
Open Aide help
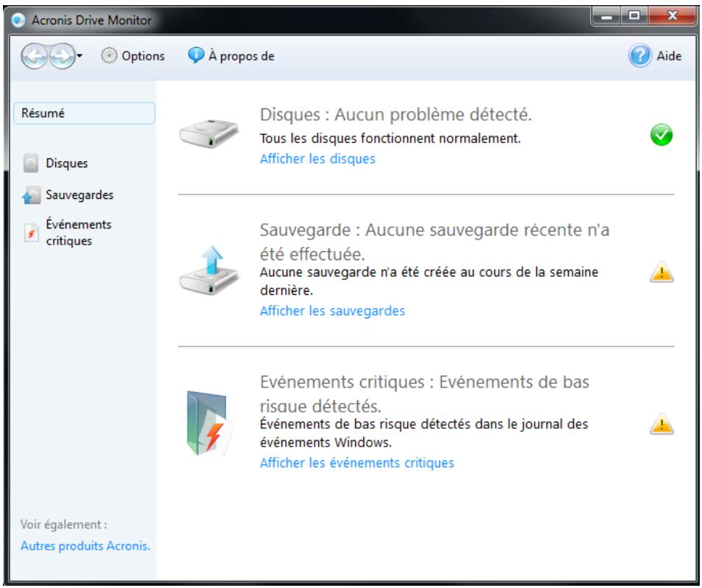(x=656, y=56)
